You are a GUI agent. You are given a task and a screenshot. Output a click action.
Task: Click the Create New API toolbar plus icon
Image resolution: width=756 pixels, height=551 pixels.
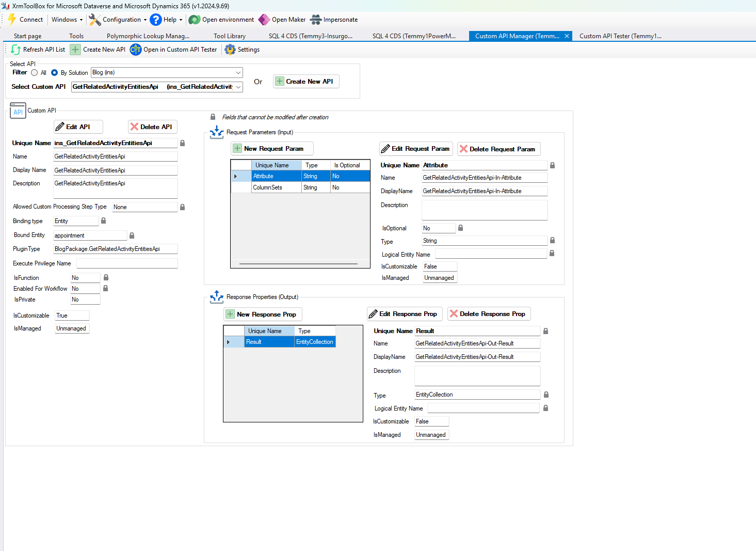(x=75, y=50)
